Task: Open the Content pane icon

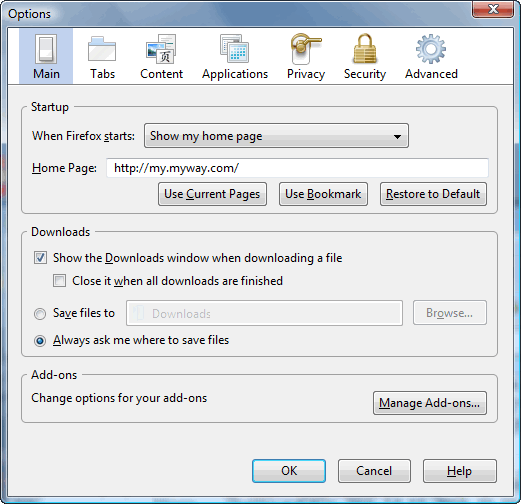Action: [161, 49]
